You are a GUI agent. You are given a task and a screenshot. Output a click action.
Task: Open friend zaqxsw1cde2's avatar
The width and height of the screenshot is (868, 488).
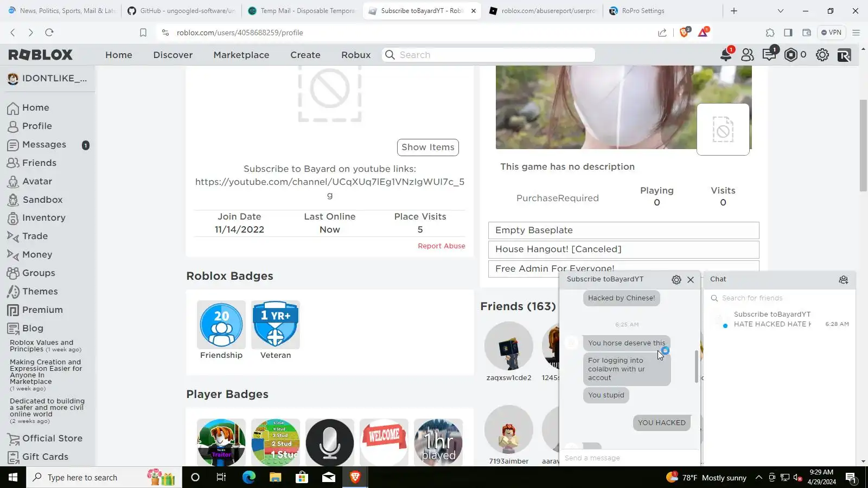509,346
